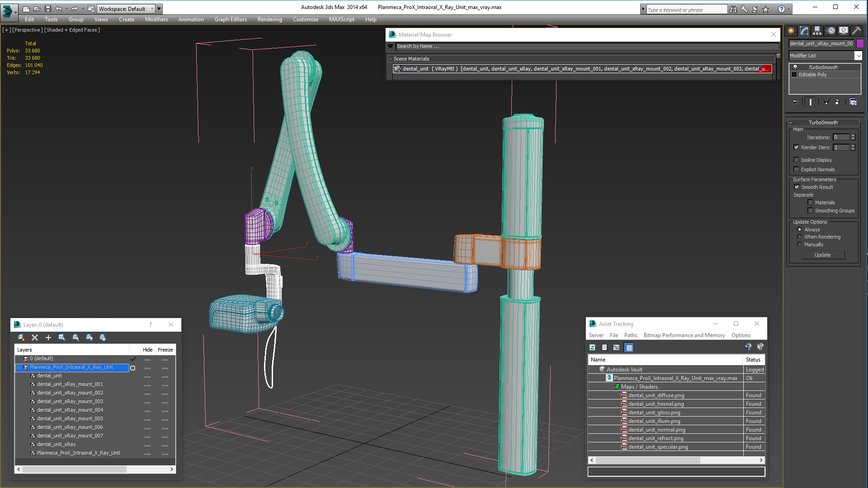
Task: Toggle the Smooth Result checkbox
Action: click(x=797, y=187)
